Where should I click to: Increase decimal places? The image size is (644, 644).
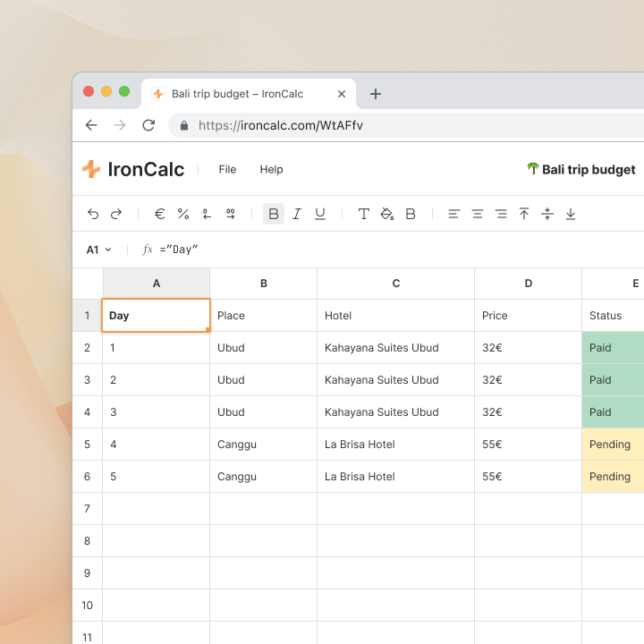(x=231, y=214)
